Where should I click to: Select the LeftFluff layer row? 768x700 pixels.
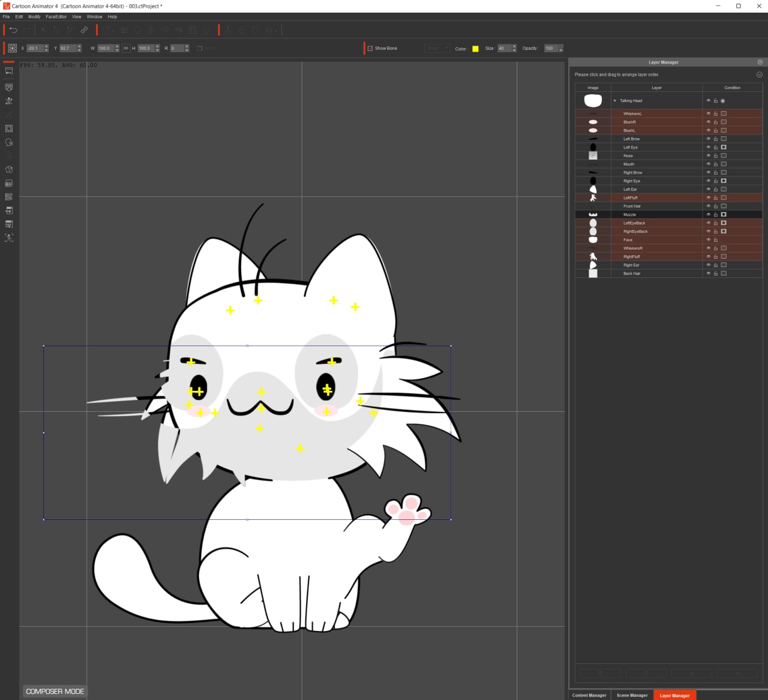point(669,198)
